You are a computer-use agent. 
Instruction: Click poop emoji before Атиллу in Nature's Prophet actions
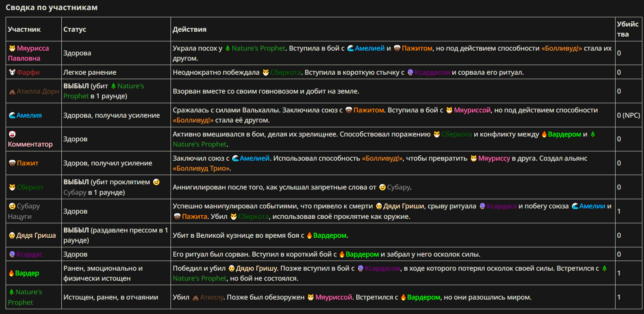coord(195,297)
